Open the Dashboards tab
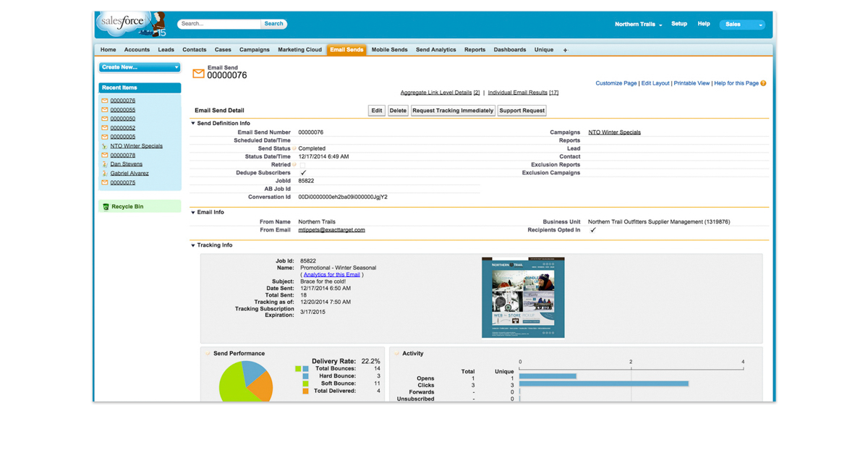 point(510,50)
